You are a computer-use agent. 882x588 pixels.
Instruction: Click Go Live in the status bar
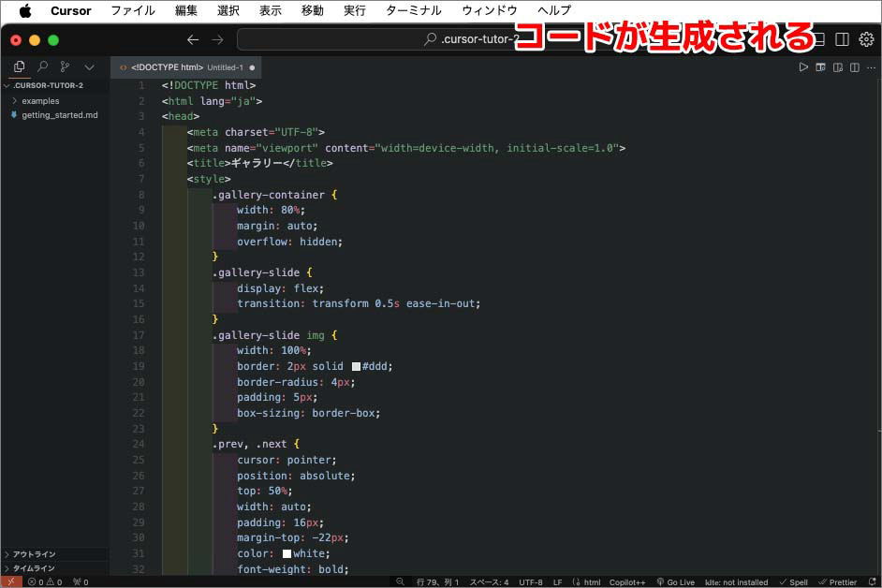tap(675, 582)
